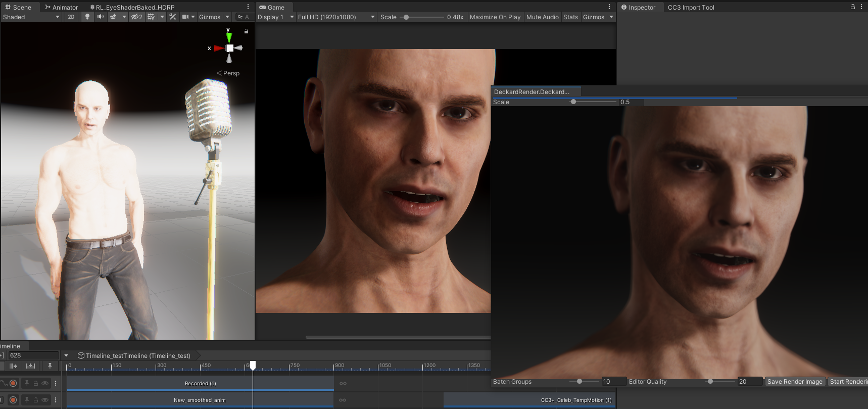Toggle scene grid icon
This screenshot has height=409, width=868.
pyautogui.click(x=151, y=17)
